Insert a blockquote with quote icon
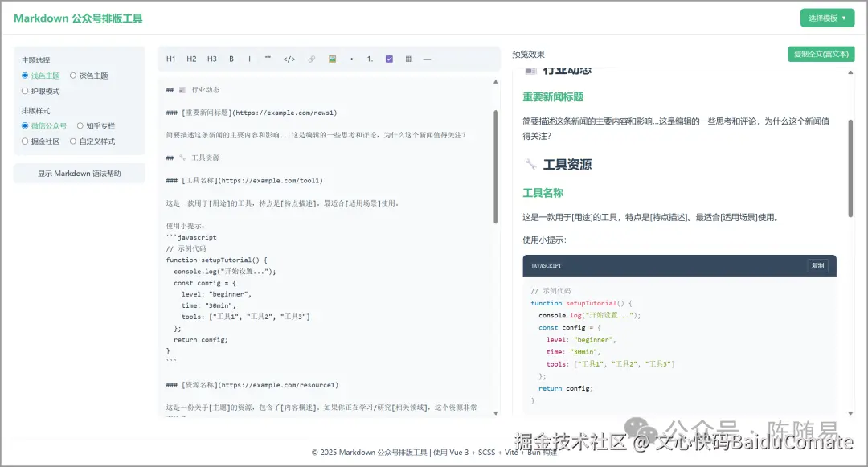The image size is (868, 467). (268, 59)
